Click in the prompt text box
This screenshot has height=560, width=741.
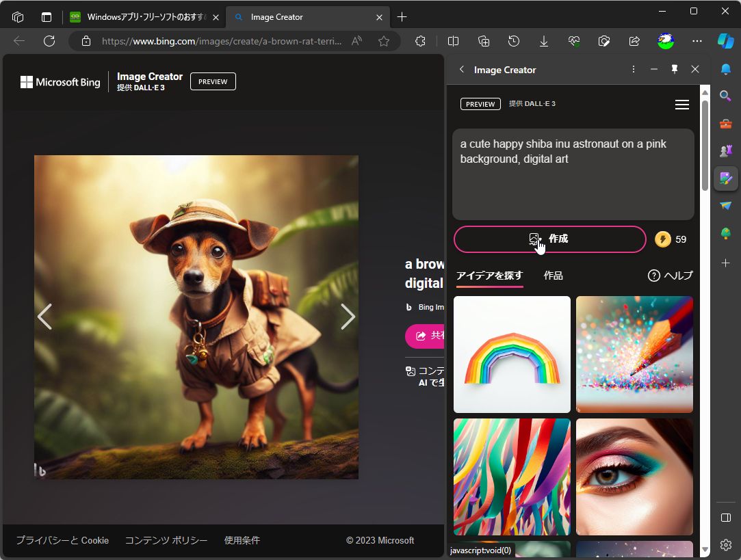[x=573, y=174]
